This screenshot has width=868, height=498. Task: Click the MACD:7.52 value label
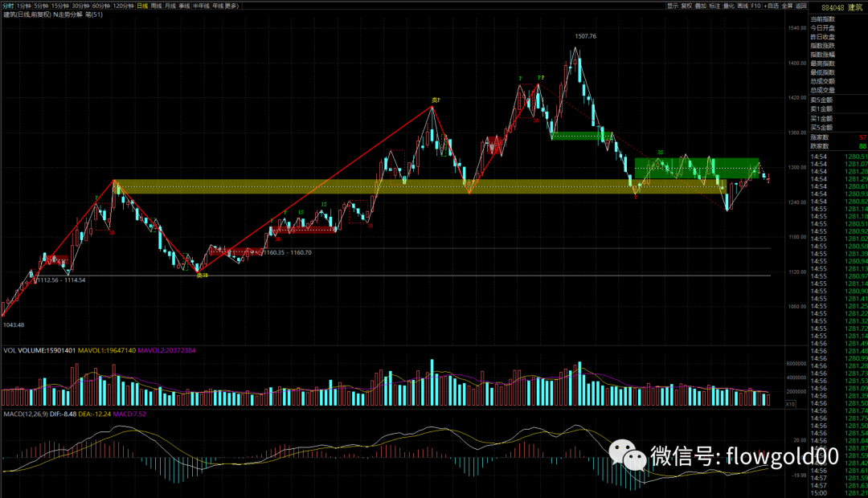coord(129,414)
